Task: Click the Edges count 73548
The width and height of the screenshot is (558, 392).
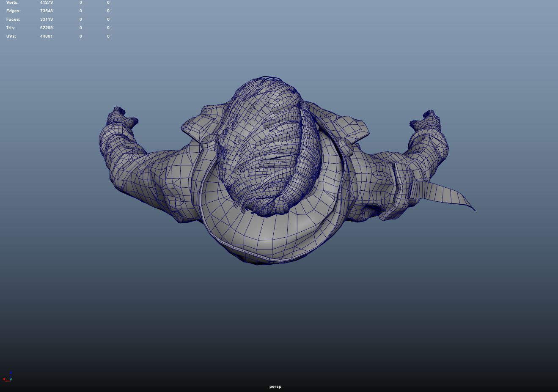Action: [47, 11]
